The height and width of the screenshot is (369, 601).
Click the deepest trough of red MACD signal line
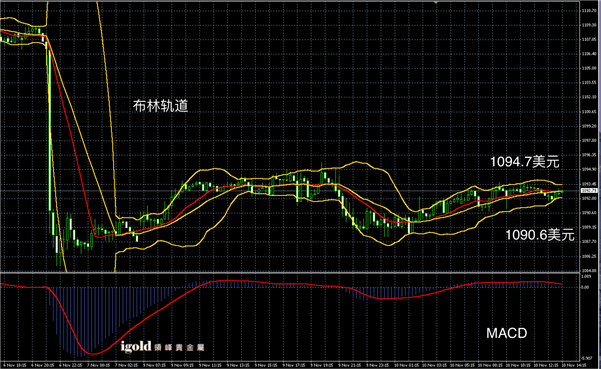pyautogui.click(x=92, y=353)
